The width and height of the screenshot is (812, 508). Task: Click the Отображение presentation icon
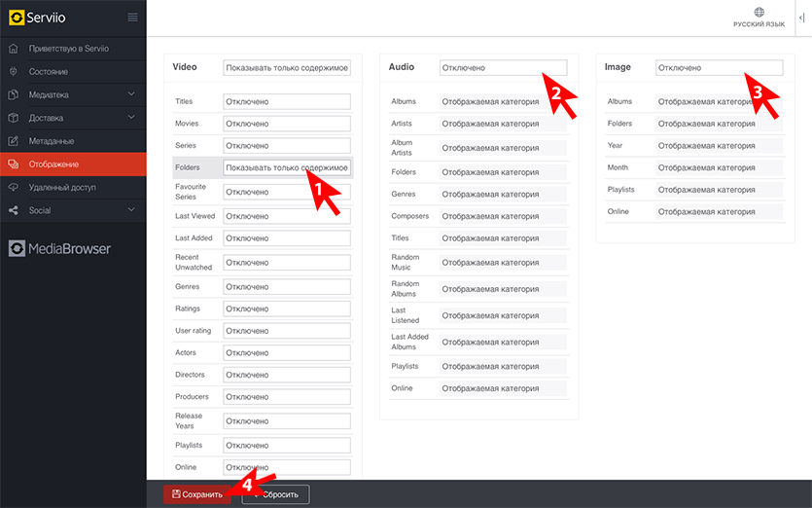(x=14, y=164)
